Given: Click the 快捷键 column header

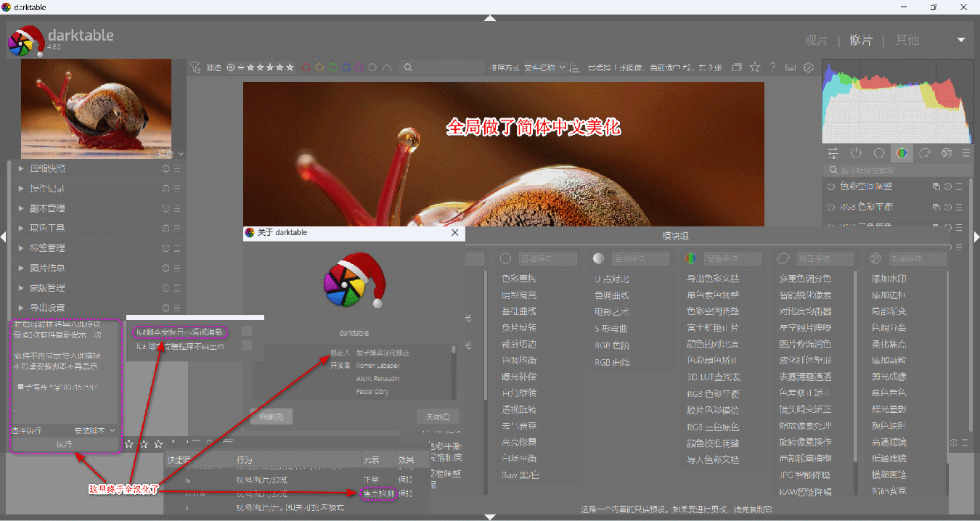Looking at the screenshot, I should point(198,460).
